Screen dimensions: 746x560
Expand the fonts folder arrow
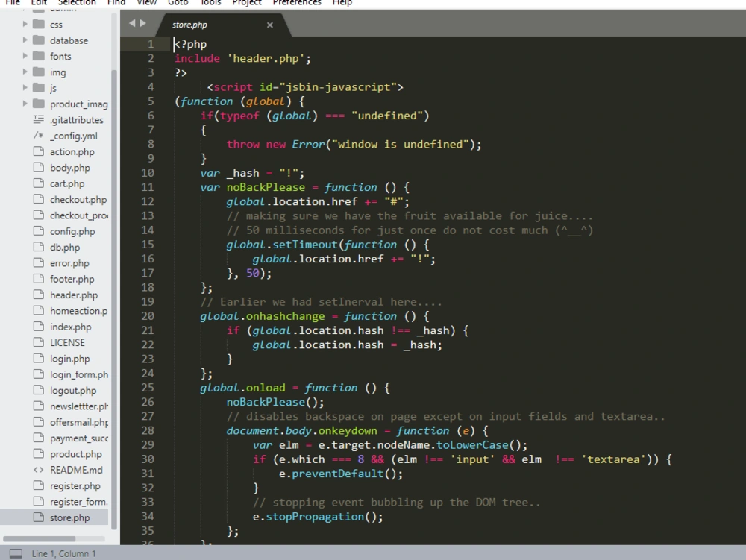coord(25,56)
